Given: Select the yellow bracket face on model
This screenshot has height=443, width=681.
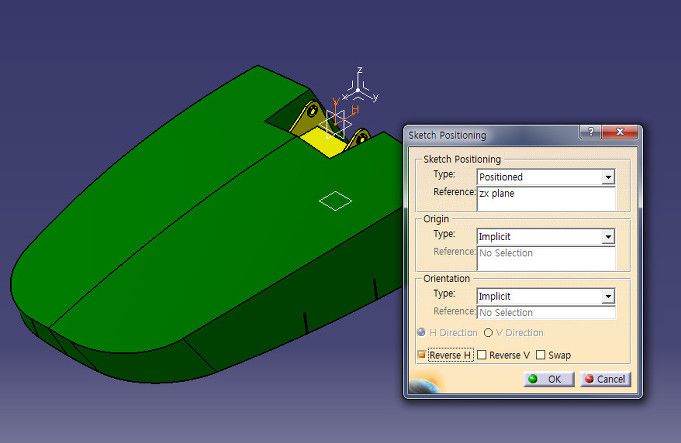Looking at the screenshot, I should [324, 142].
